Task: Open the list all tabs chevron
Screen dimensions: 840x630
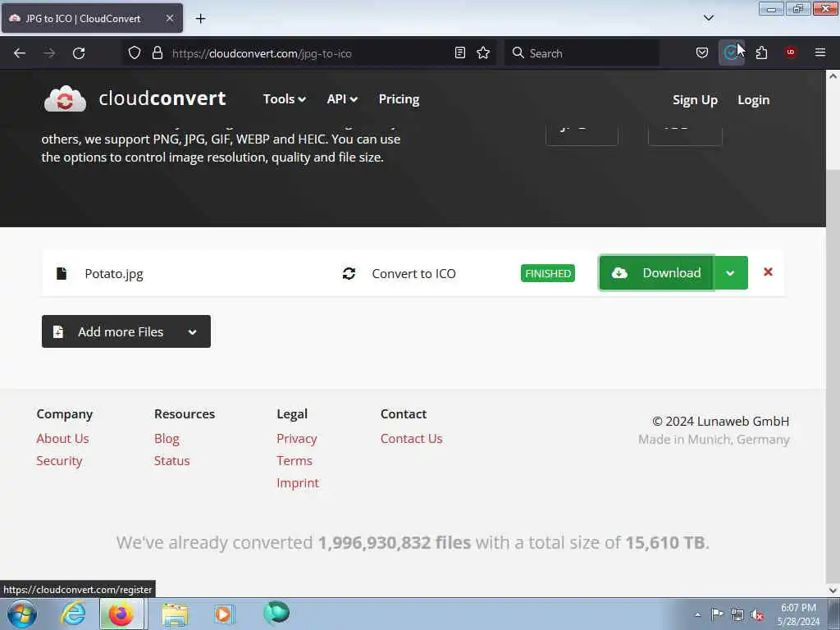Action: [x=708, y=18]
